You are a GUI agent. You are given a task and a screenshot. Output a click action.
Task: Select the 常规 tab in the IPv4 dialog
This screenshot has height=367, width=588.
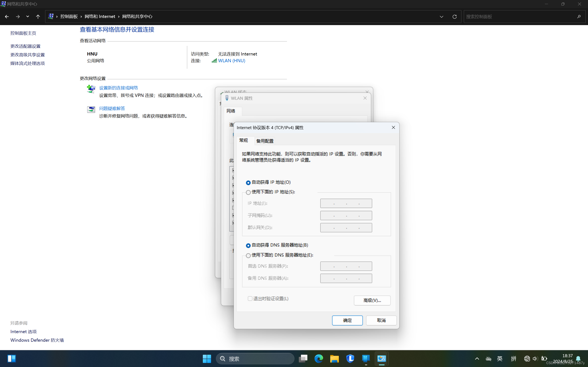pyautogui.click(x=243, y=141)
